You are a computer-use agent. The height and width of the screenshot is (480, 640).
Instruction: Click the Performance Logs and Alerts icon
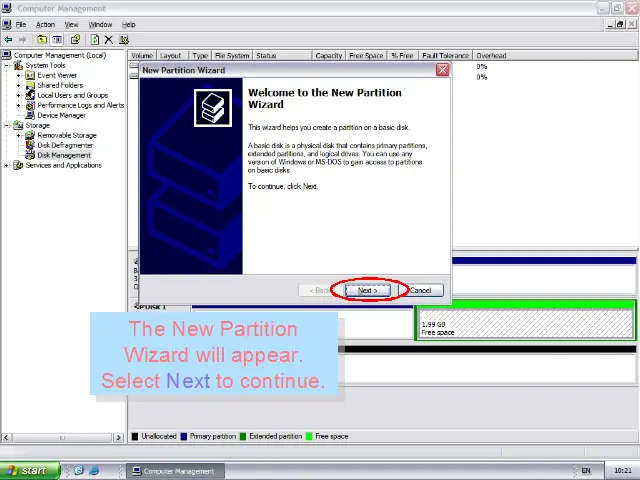click(x=30, y=105)
